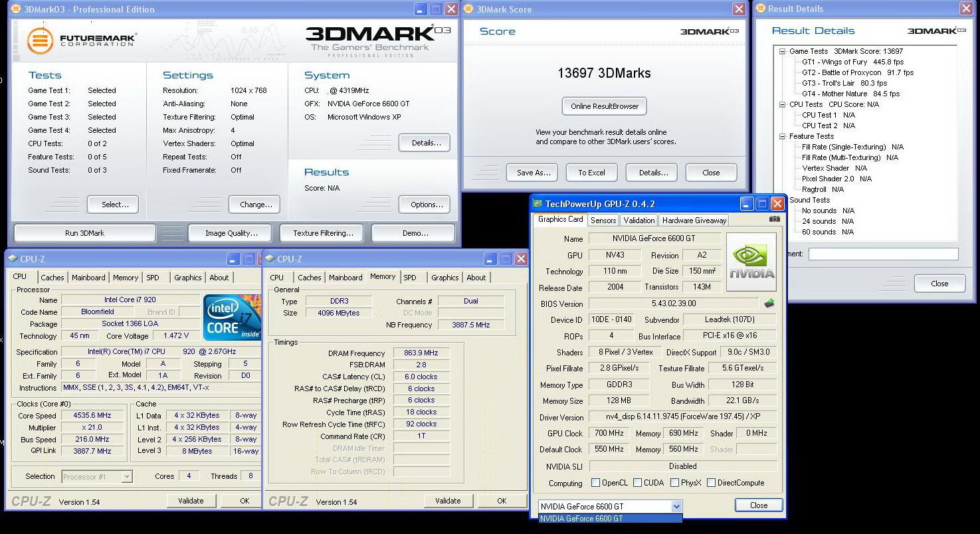Screen dimensions: 980x534
Task: Open the SPD tab in the CPU-Z Memory window
Action: pyautogui.click(x=410, y=278)
